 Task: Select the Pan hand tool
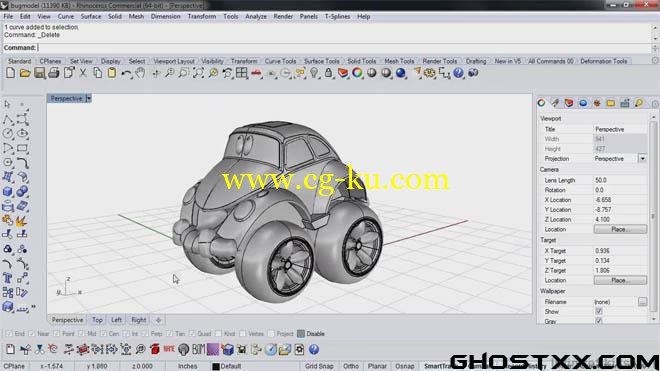(140, 73)
